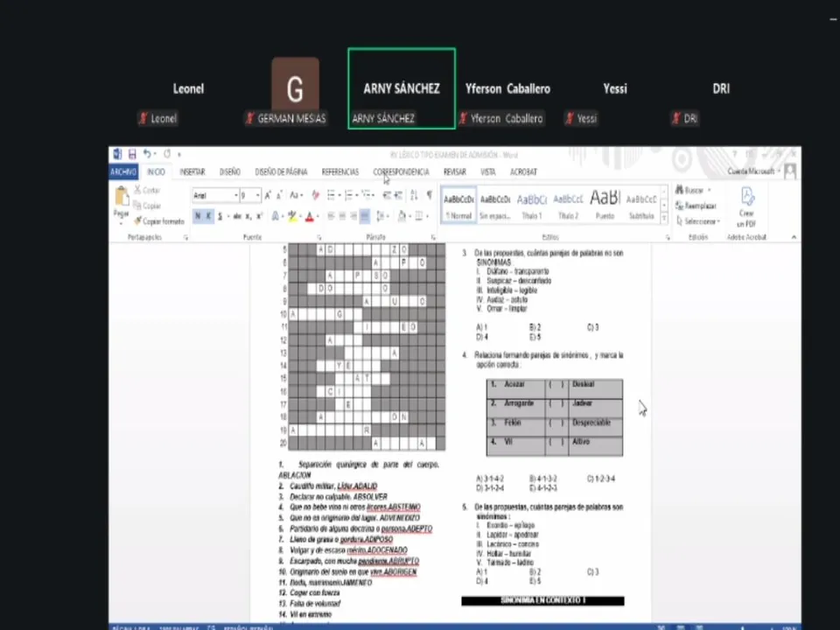Switch to the REVISAR tab
Image resolution: width=840 pixels, height=630 pixels.
(x=455, y=172)
